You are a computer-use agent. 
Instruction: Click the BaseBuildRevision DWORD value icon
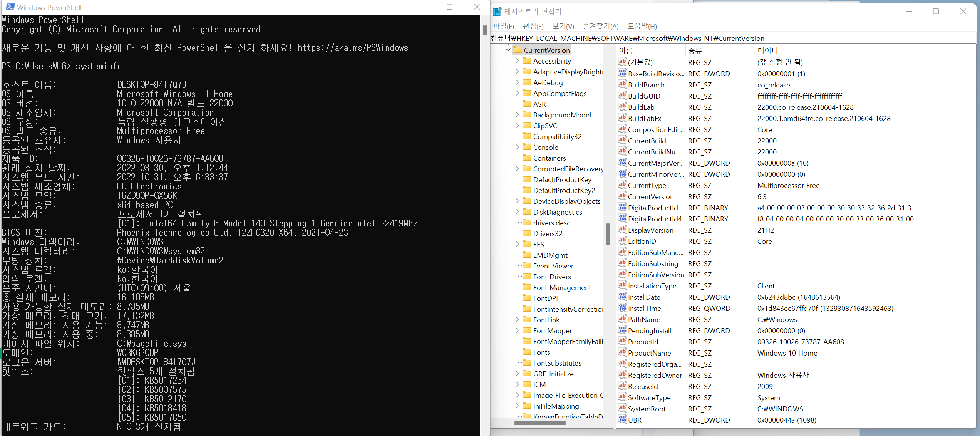622,73
